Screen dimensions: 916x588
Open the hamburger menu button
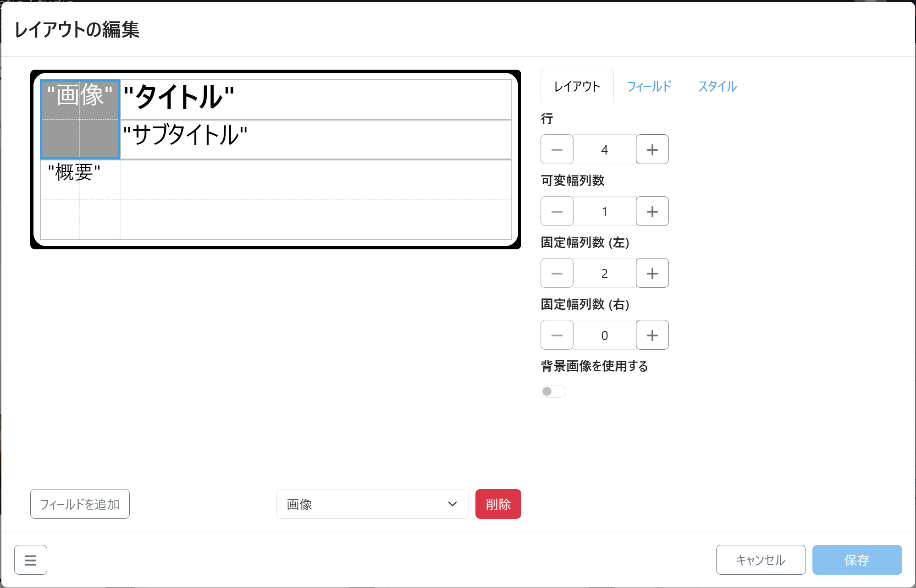pos(30,560)
